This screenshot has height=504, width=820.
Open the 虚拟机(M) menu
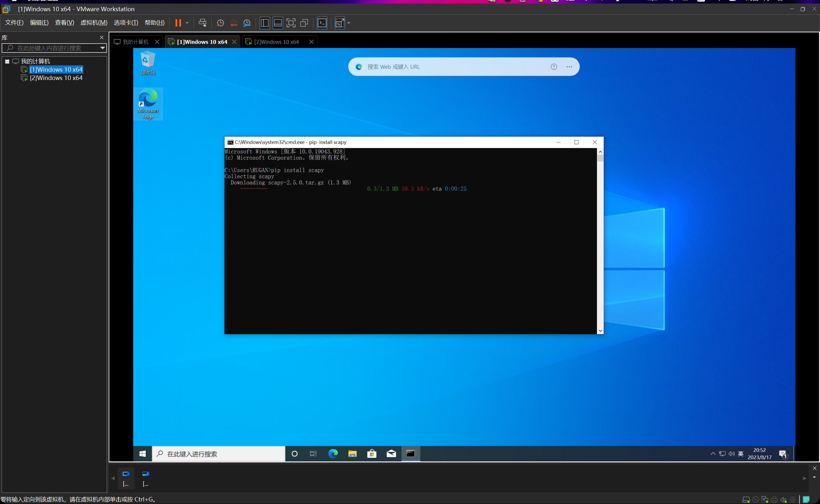point(94,23)
